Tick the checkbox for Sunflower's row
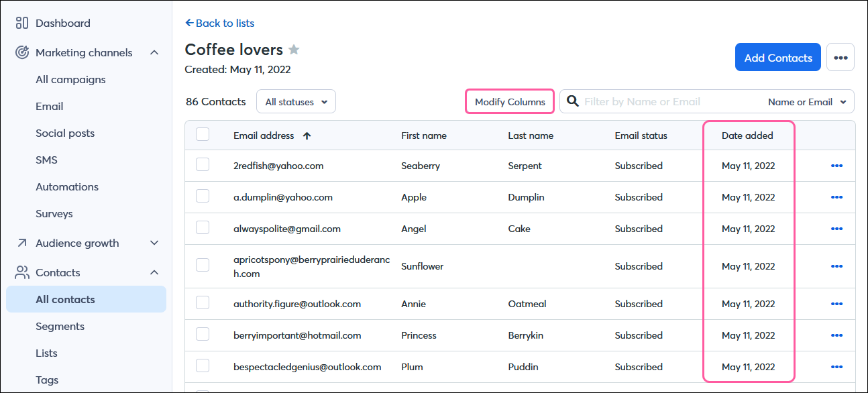 coord(203,266)
